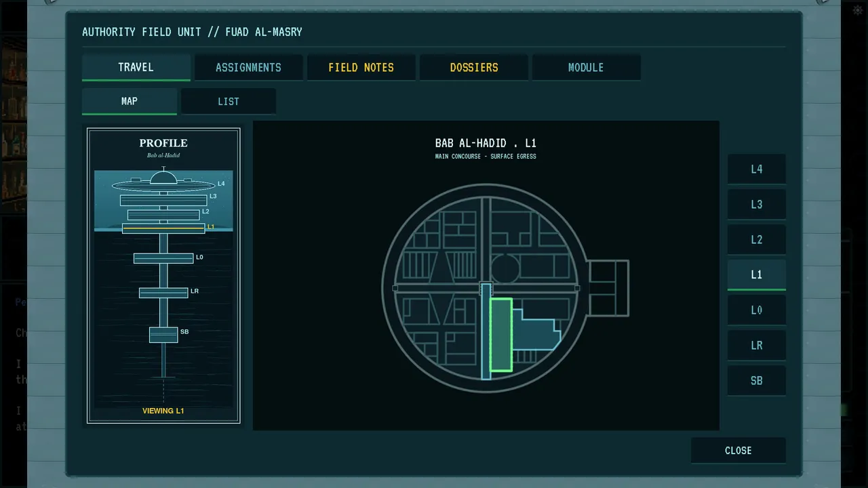Screen dimensions: 868x488
Task: Select the Module tab
Action: click(586, 67)
